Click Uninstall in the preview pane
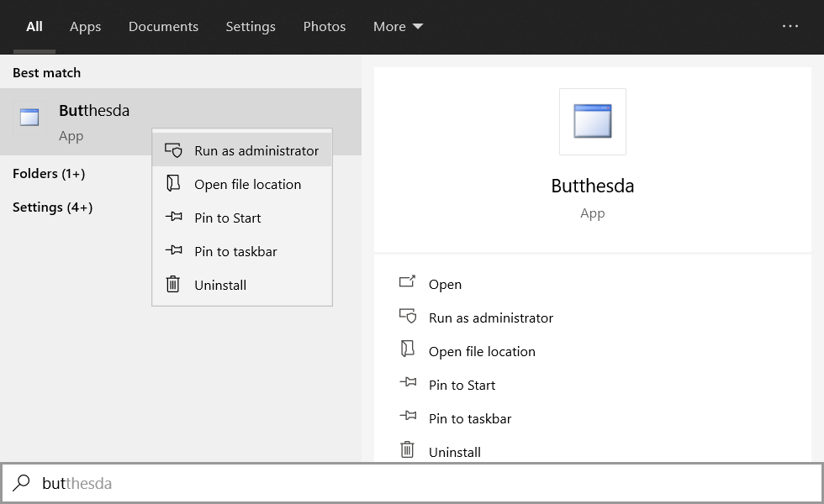Screen dimensions: 824x504 [x=455, y=452]
